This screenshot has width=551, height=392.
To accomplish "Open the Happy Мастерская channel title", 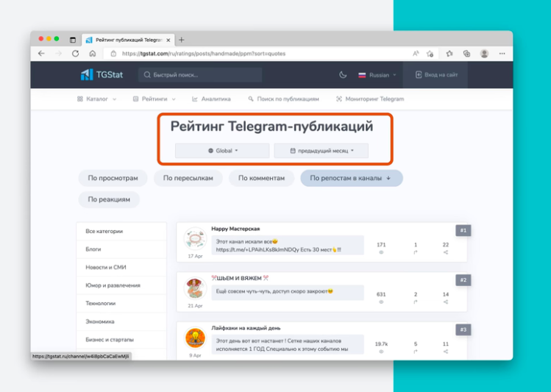I will coord(235,229).
